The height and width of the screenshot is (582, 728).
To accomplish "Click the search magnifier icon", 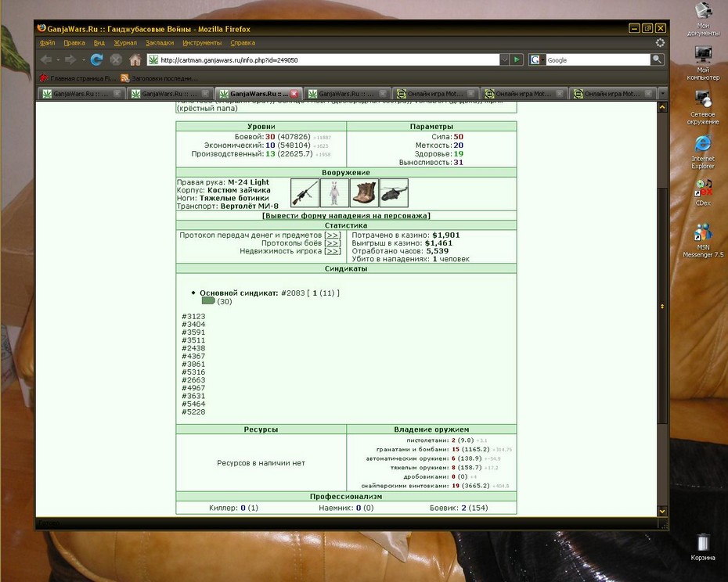I will coord(657,59).
